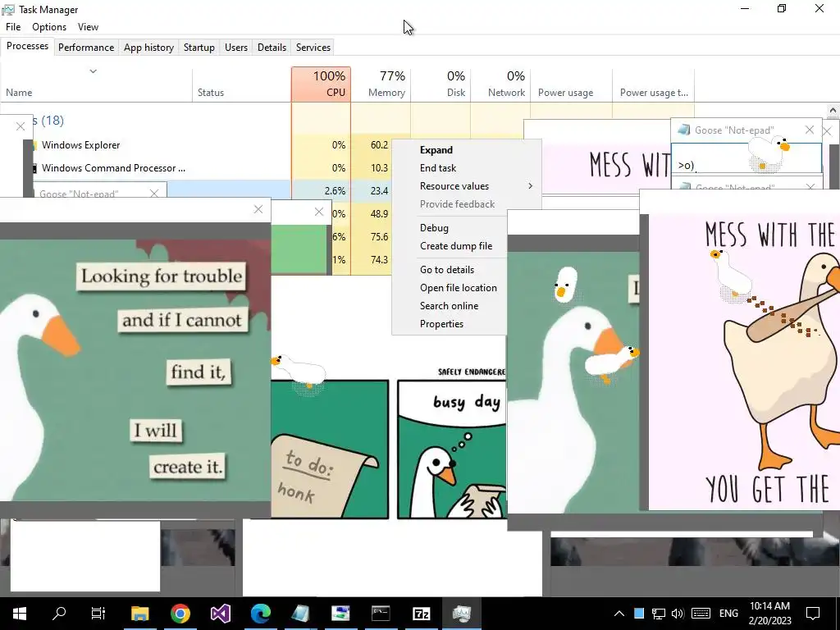Switch to Goose Not-epad taskbar icon

point(300,613)
